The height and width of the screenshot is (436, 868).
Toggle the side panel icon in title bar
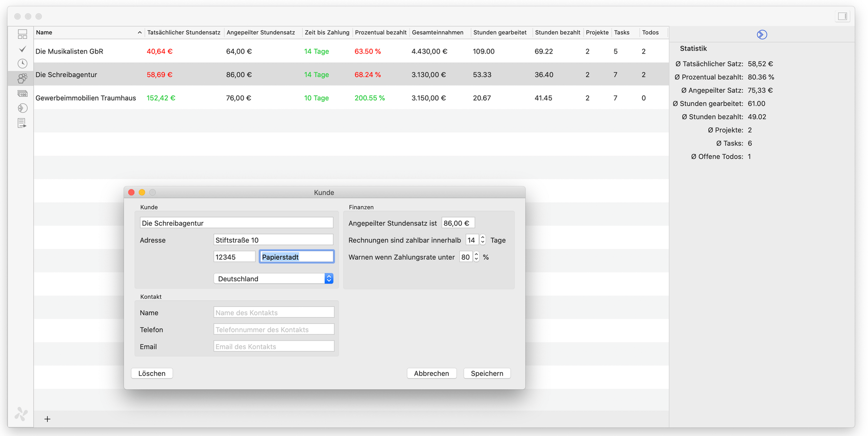(842, 16)
